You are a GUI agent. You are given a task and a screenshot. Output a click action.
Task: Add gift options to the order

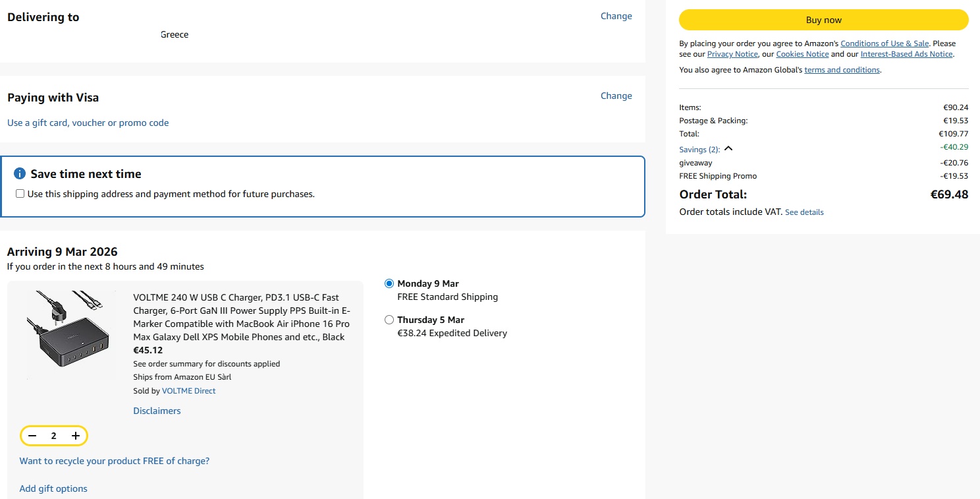[x=53, y=488]
